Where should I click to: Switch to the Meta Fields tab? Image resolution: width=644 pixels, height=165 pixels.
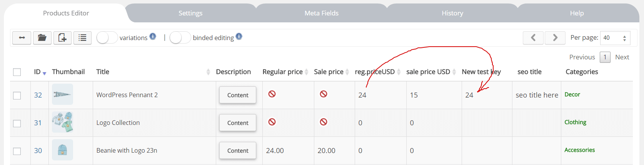[x=322, y=13]
